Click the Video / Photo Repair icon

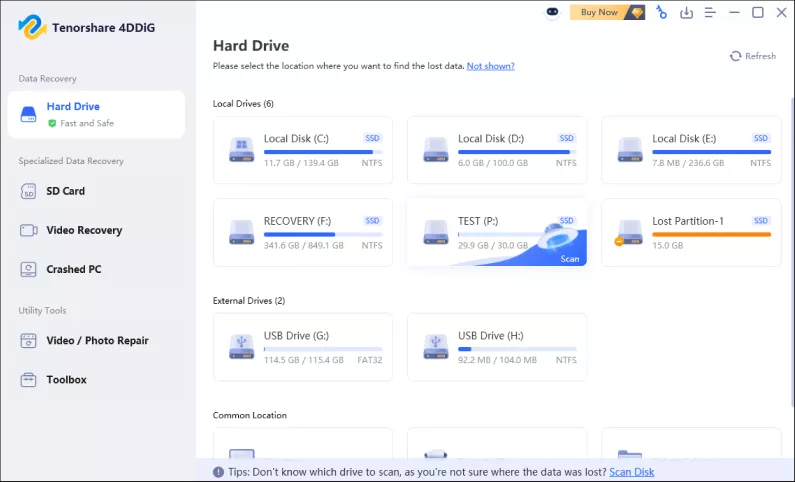pyautogui.click(x=28, y=341)
